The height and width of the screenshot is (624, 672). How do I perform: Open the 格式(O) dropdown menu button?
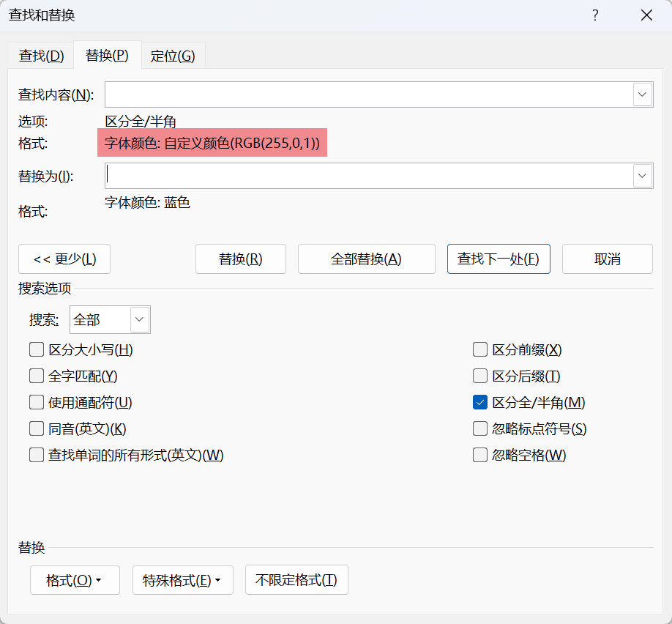pos(75,580)
